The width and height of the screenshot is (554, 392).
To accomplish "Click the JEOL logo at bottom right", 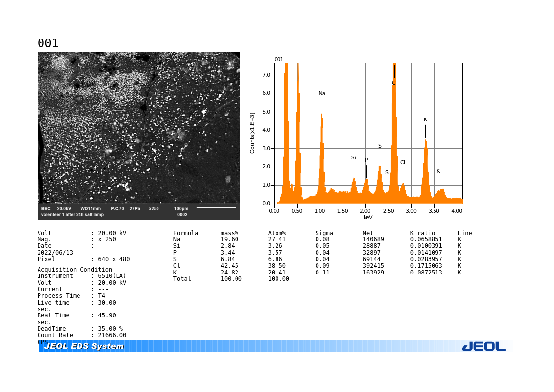I will pos(483,347).
